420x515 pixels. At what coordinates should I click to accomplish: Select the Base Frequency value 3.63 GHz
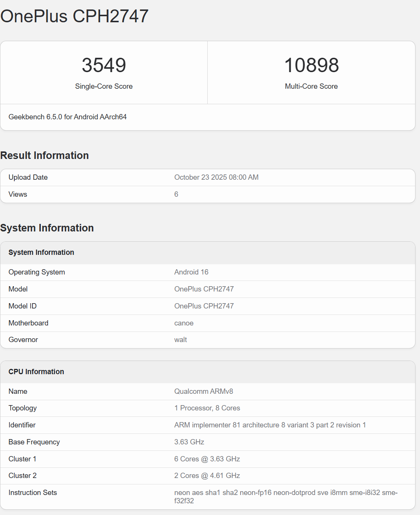(x=189, y=442)
